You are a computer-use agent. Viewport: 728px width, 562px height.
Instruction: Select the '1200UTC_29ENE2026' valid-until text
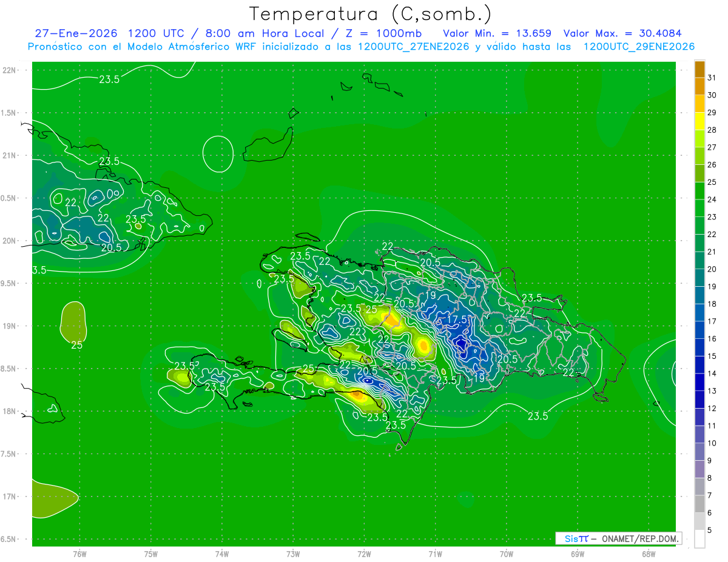coord(639,47)
